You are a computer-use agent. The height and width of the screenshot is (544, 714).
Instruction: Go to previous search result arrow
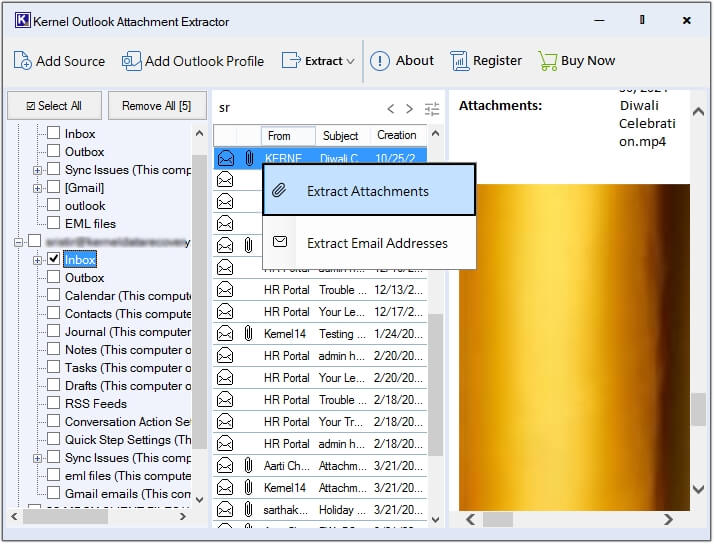click(390, 109)
